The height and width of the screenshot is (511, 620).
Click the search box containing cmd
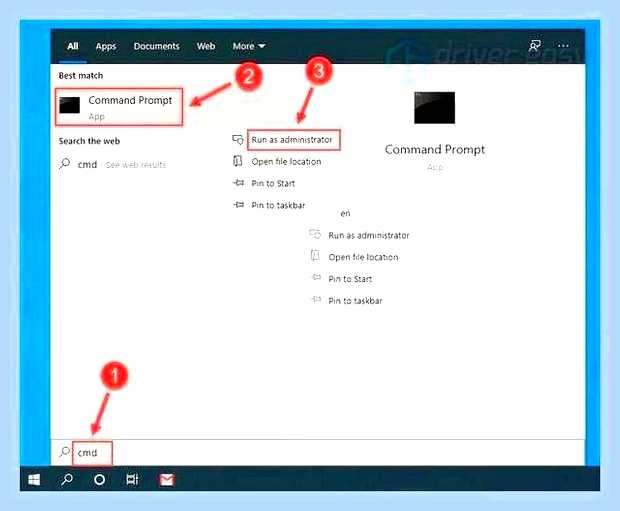tap(318, 452)
